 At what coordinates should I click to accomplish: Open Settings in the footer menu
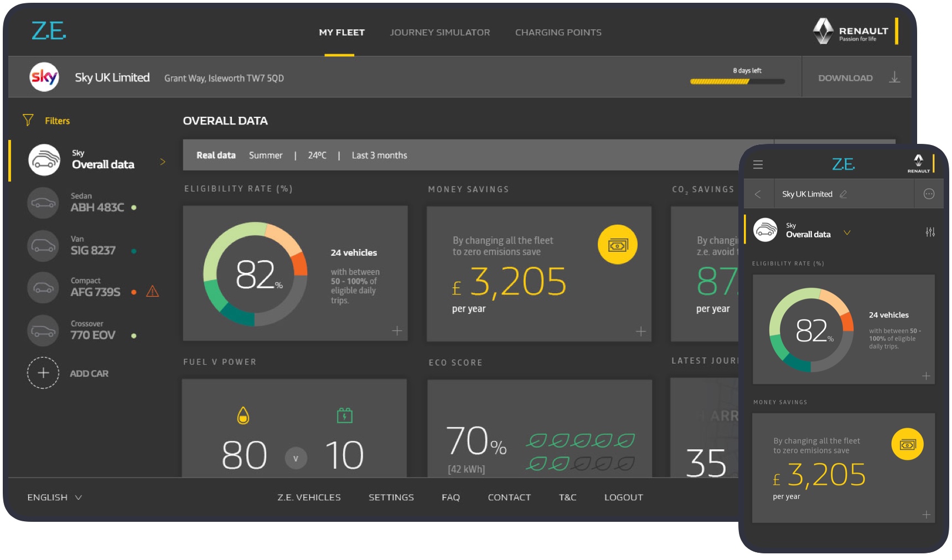(391, 497)
